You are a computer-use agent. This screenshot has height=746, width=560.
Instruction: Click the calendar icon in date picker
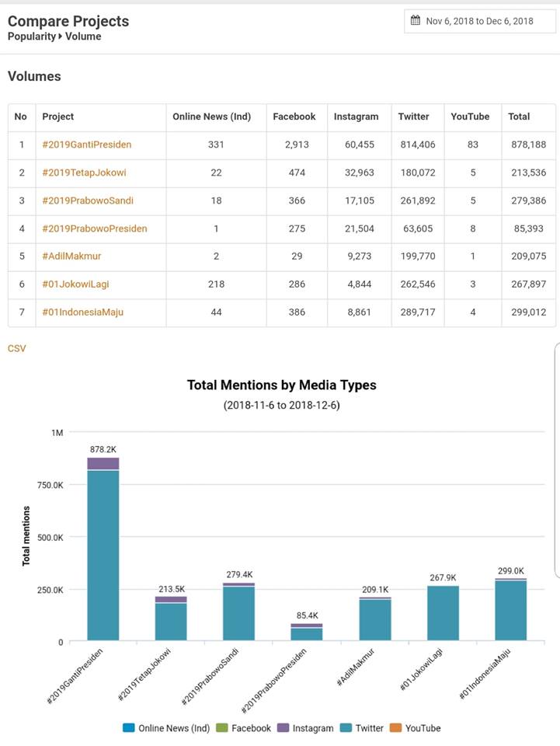[x=415, y=20]
